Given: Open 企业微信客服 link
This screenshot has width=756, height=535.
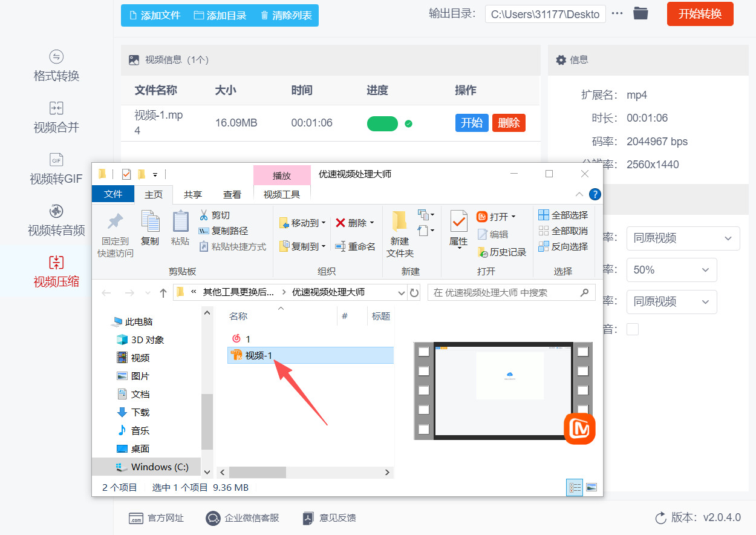Looking at the screenshot, I should point(243,518).
